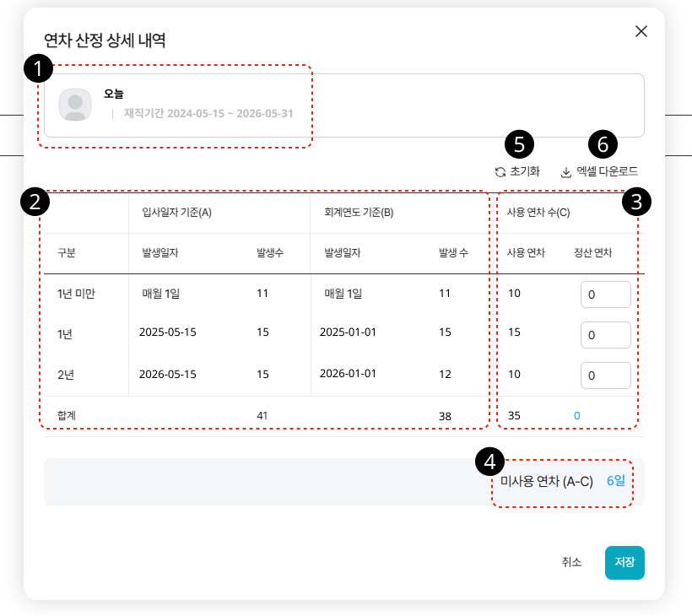Click the Excel download arrow icon
The image size is (692, 616).
pos(566,172)
